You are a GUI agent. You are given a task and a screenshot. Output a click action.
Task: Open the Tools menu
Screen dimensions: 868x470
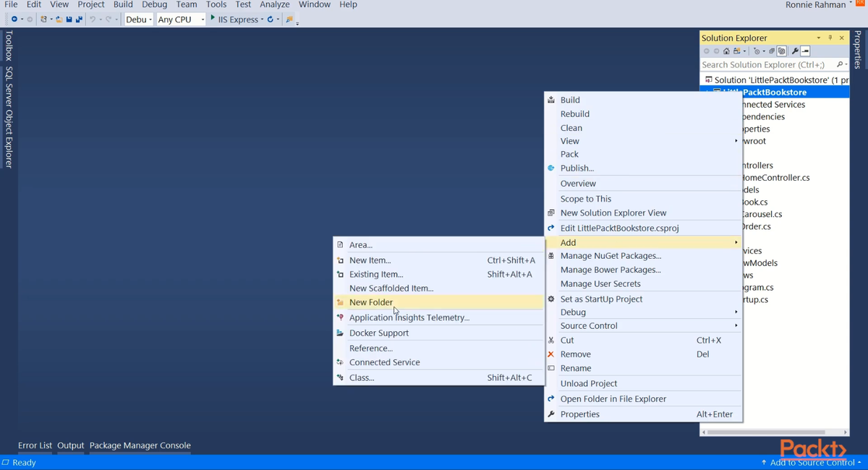[x=216, y=4]
